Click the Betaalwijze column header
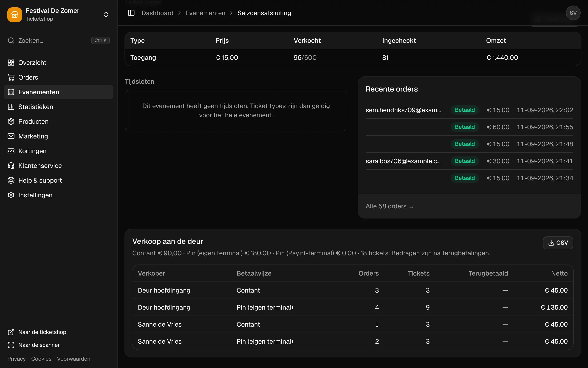Viewport: 588px width, 368px height. [254, 273]
